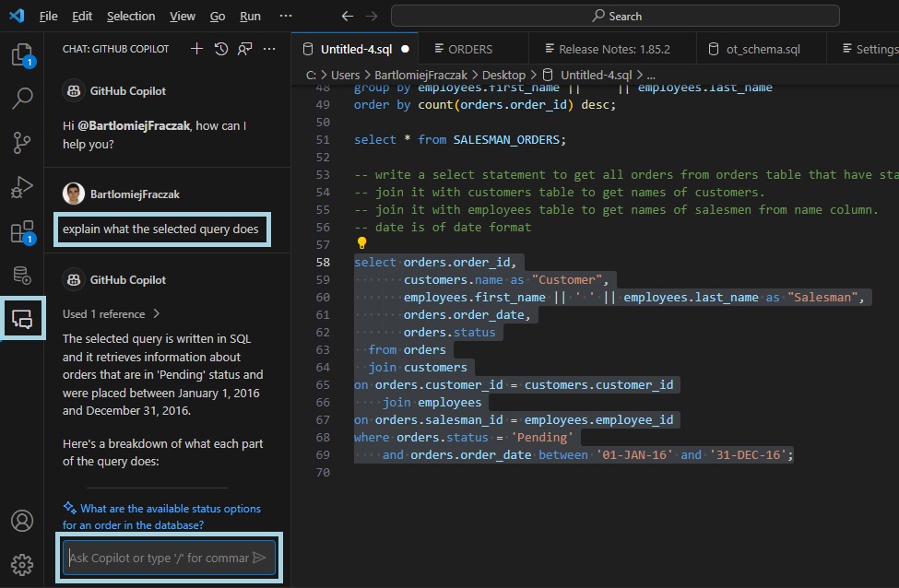Go back with the left arrow
The image size is (899, 588).
point(348,16)
